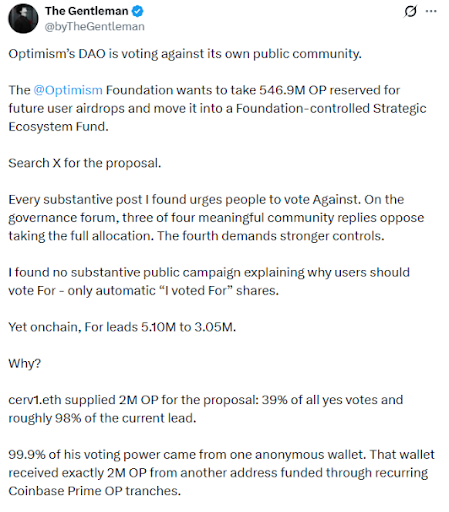This screenshot has height=512, width=449.
Task: Click the words "governance forum" in the post
Action: (62, 218)
